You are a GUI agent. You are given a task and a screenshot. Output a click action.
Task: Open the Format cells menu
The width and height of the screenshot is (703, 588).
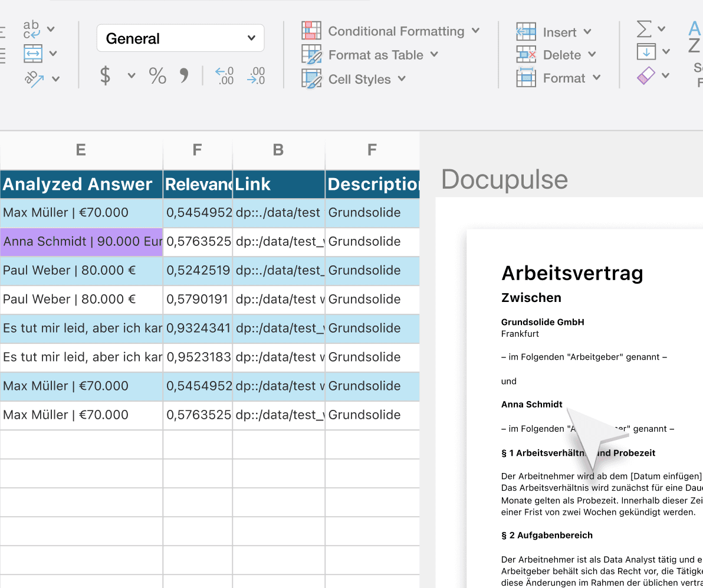[558, 78]
